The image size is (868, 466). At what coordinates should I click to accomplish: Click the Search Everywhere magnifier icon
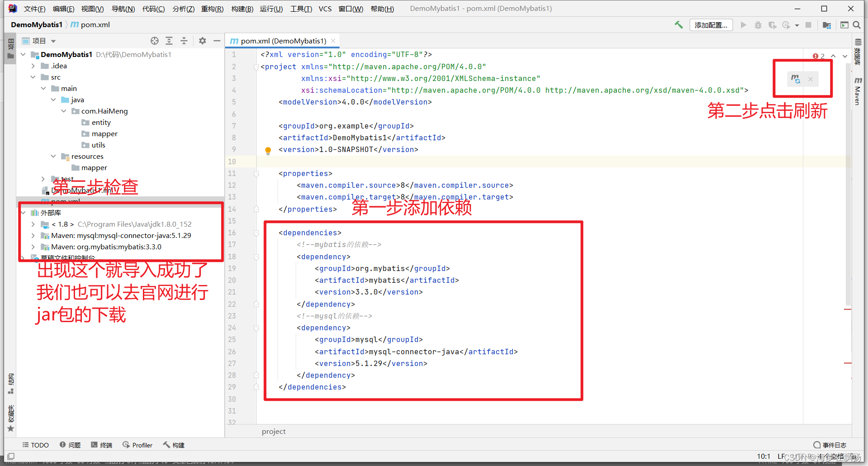pyautogui.click(x=857, y=25)
